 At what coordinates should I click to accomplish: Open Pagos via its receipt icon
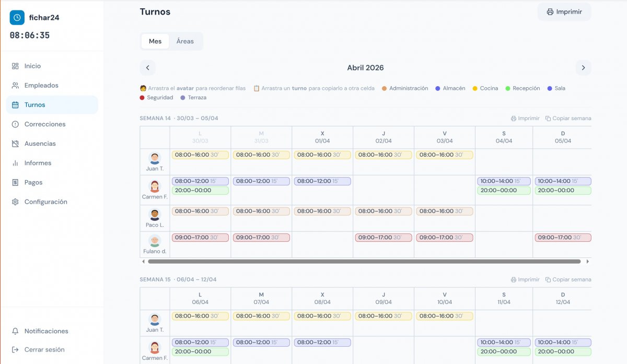click(x=15, y=182)
